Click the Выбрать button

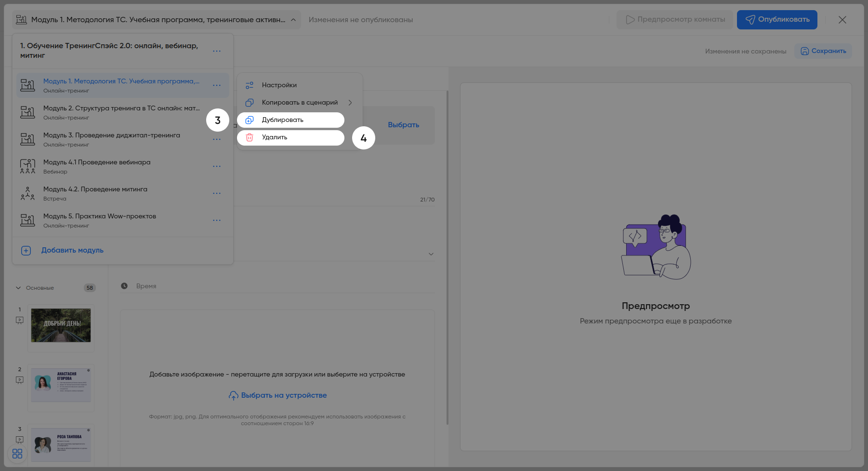tap(404, 125)
